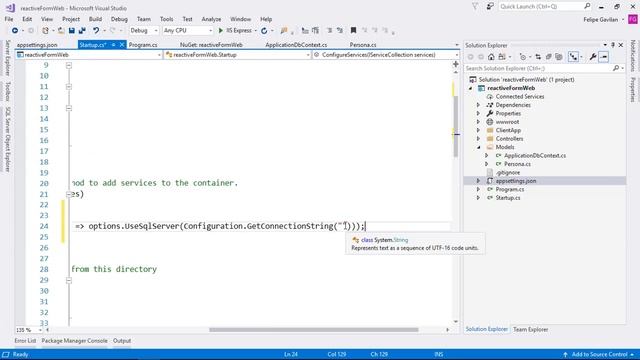
Task: Select Connected Services in Solution Explorer
Action: [520, 97]
